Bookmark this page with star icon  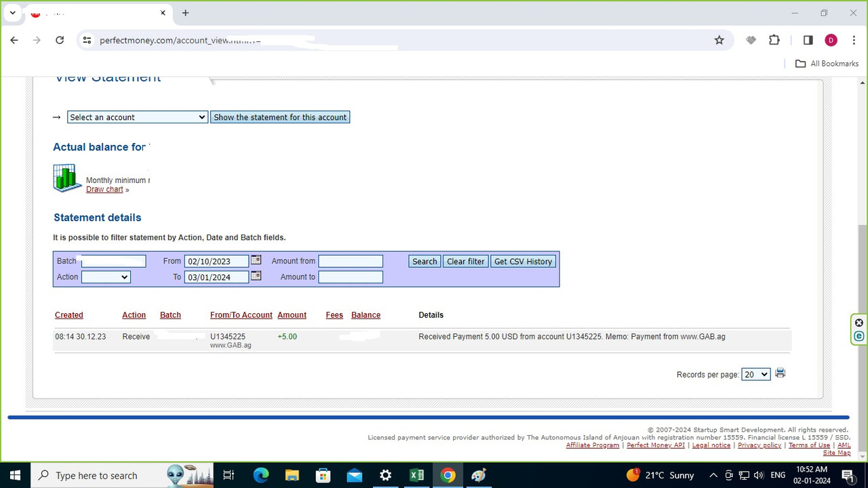click(719, 41)
